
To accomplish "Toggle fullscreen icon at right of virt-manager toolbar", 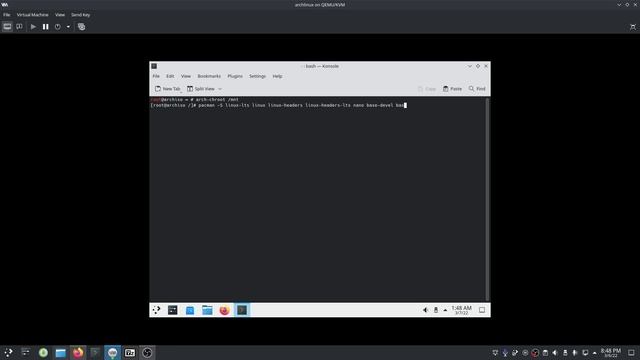I will pyautogui.click(x=633, y=27).
